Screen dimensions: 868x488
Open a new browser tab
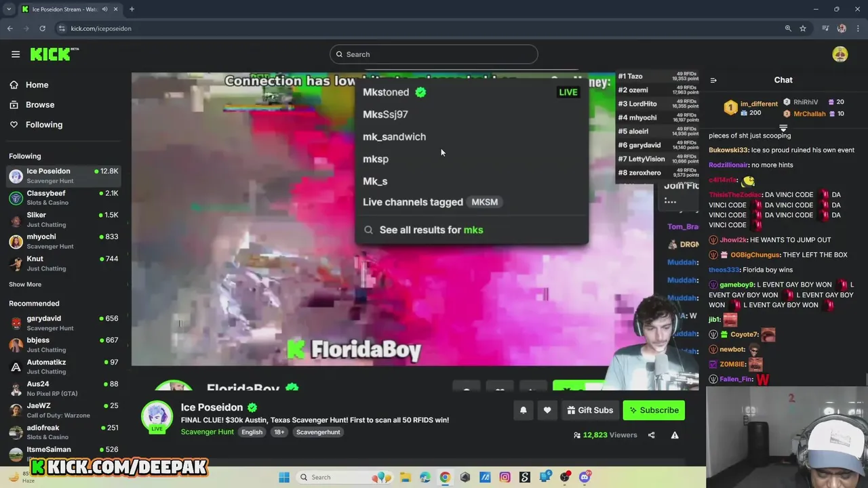pyautogui.click(x=132, y=9)
